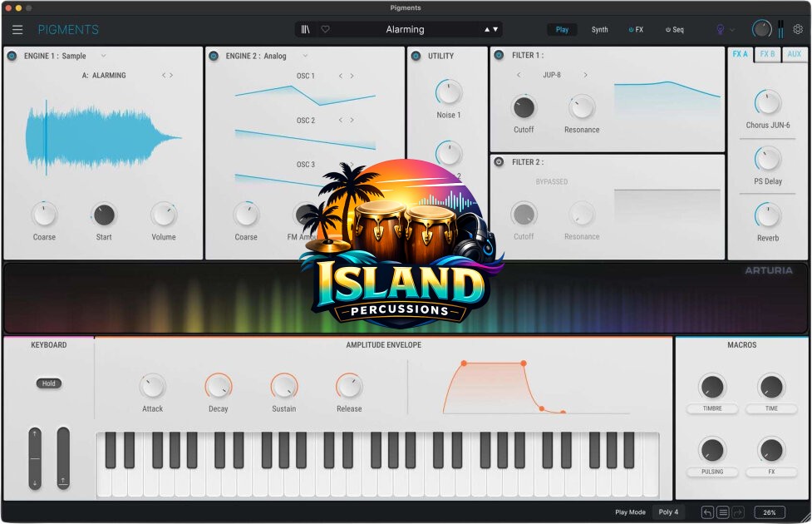Toggle the Seq power icon in header
The image size is (812, 524).
coord(668,30)
